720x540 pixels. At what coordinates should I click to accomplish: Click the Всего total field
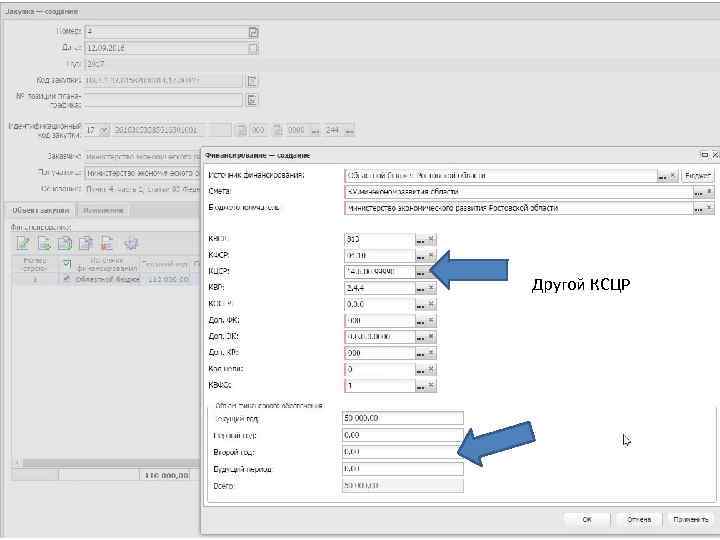403,485
